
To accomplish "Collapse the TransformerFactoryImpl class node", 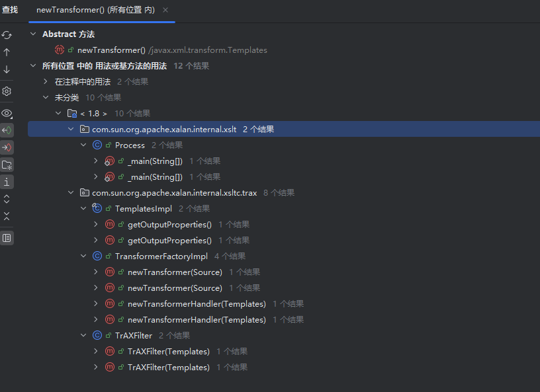I will coord(83,256).
